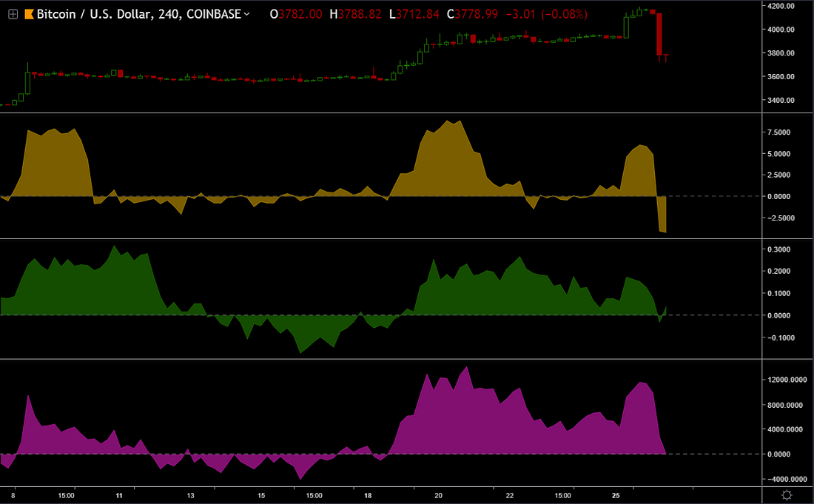This screenshot has width=814, height=504.
Task: Click the date label 18 on time axis
Action: pos(368,495)
